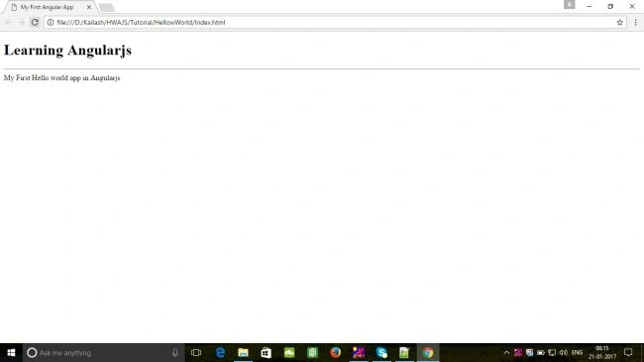Image resolution: width=644 pixels, height=362 pixels.
Task: Expand the hidden system tray icons
Action: coord(506,352)
